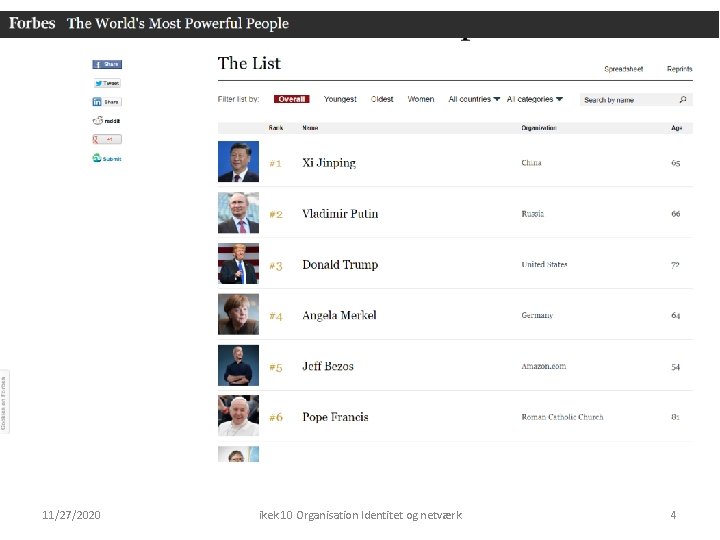Click the #4 rank number

point(276,316)
